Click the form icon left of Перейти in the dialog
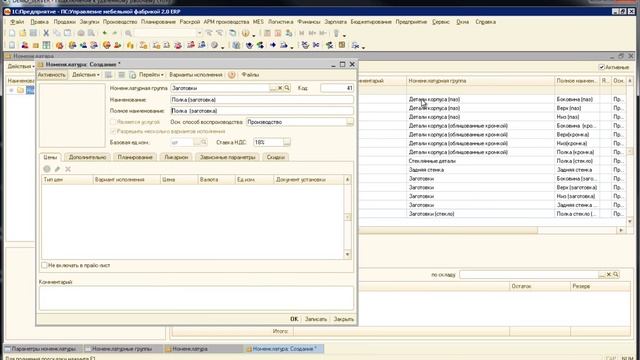 coord(132,75)
